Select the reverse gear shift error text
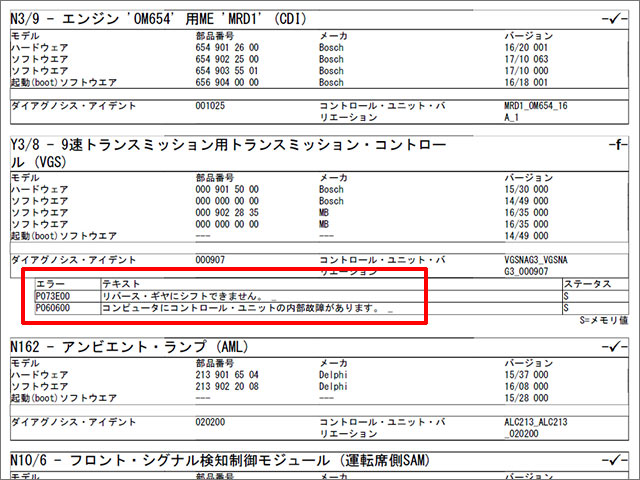 coord(182,297)
